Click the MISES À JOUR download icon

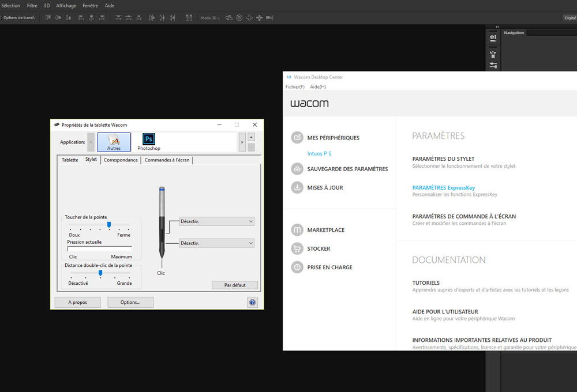[297, 186]
